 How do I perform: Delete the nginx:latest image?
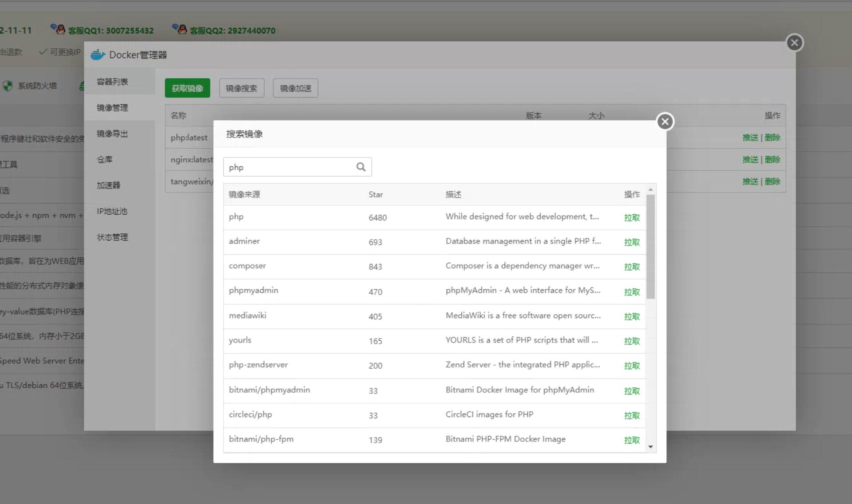coord(772,159)
